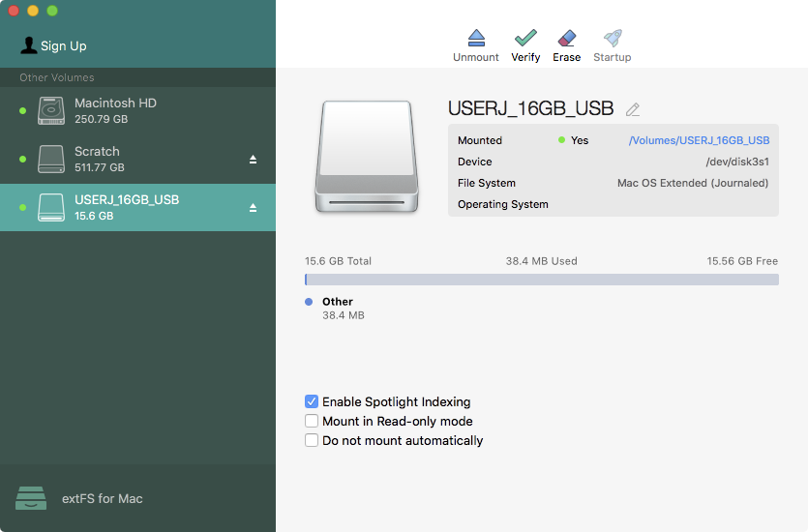
Task: Click the Startup rocket icon
Action: point(613,38)
